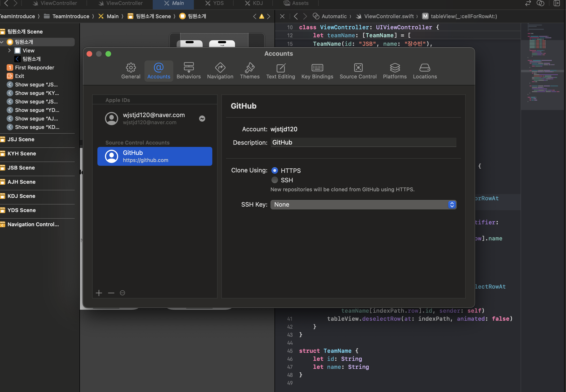Go back in assistant editor history
The height and width of the screenshot is (392, 566).
pos(296,16)
